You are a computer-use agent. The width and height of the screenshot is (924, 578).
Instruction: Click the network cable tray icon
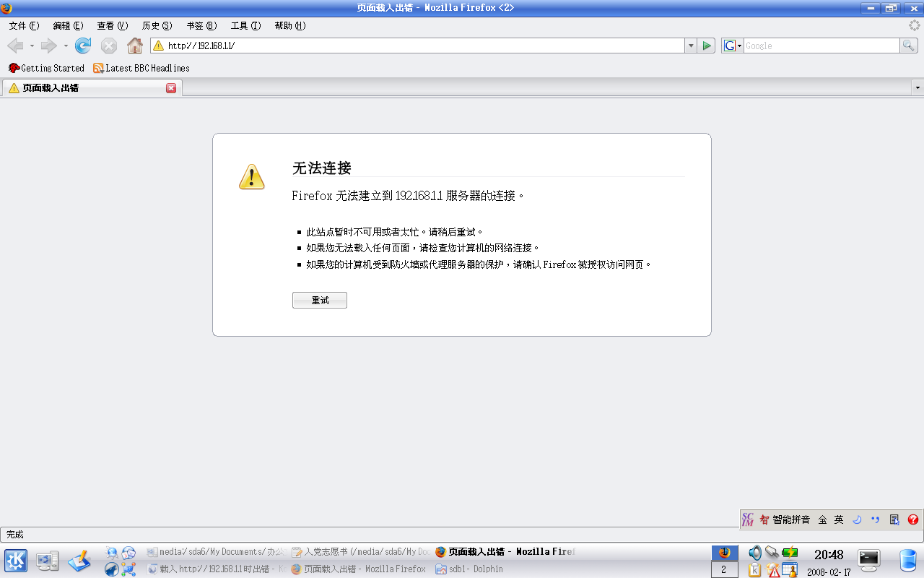[x=772, y=553]
